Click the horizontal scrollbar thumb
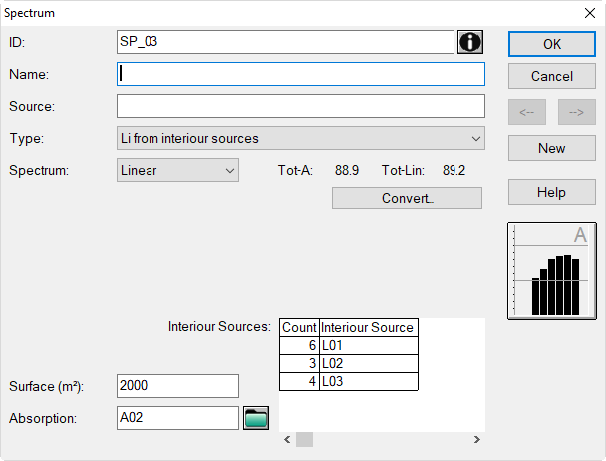This screenshot has width=606, height=461. (305, 439)
